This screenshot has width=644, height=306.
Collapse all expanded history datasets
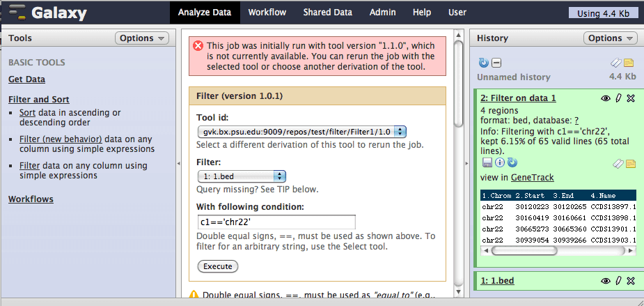(x=496, y=63)
